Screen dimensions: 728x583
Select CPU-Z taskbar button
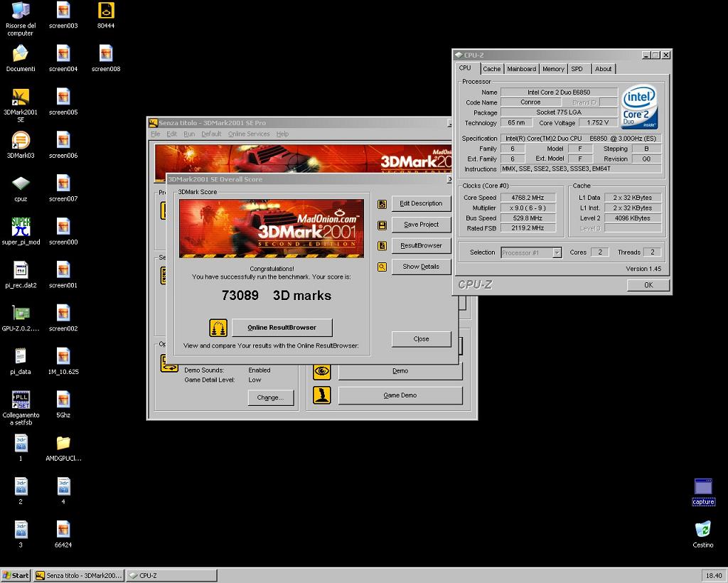pyautogui.click(x=171, y=576)
